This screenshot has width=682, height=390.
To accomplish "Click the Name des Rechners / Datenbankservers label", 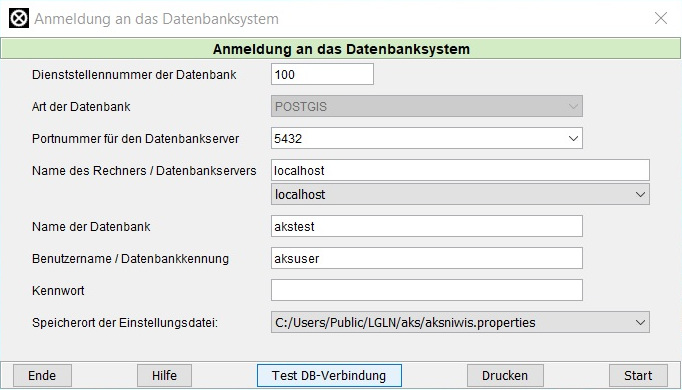I will click(144, 171).
